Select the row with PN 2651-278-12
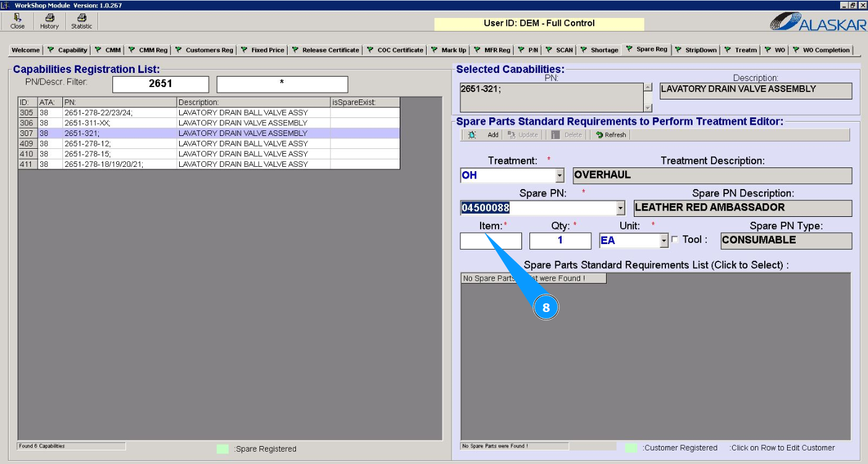 click(x=209, y=143)
